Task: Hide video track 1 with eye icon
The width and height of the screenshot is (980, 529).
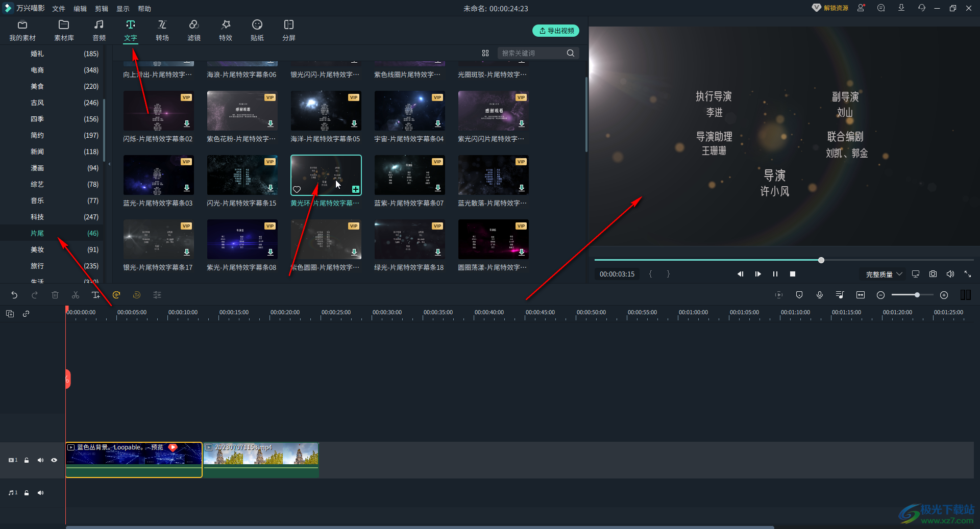Action: pyautogui.click(x=54, y=460)
